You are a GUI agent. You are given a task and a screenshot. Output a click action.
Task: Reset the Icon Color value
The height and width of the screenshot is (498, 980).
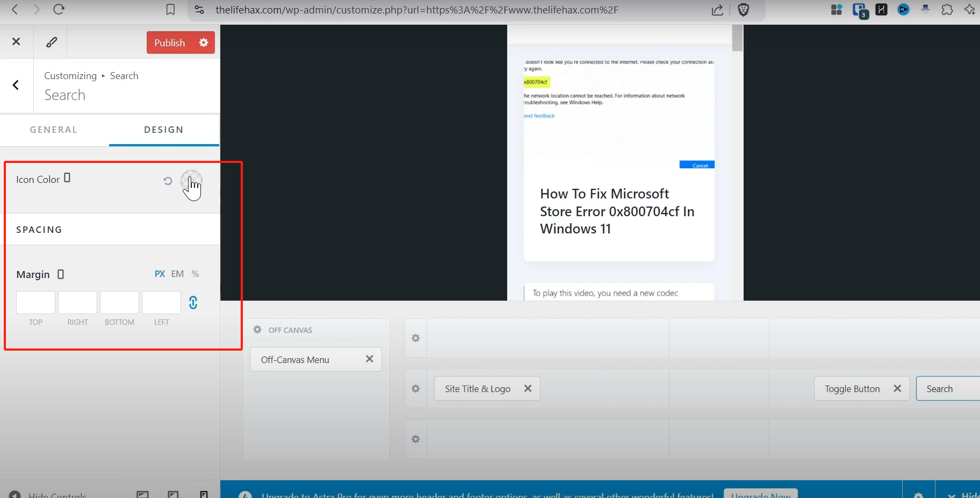(168, 181)
